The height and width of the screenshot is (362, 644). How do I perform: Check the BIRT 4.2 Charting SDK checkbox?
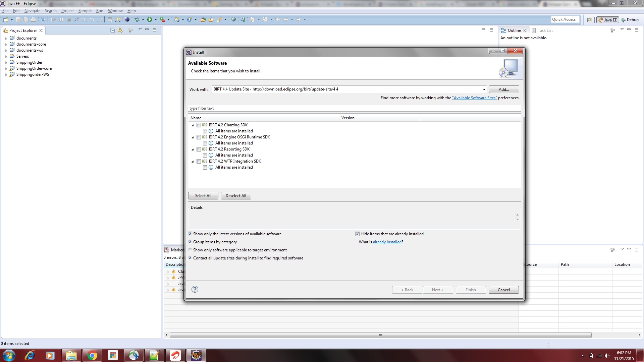coord(199,125)
